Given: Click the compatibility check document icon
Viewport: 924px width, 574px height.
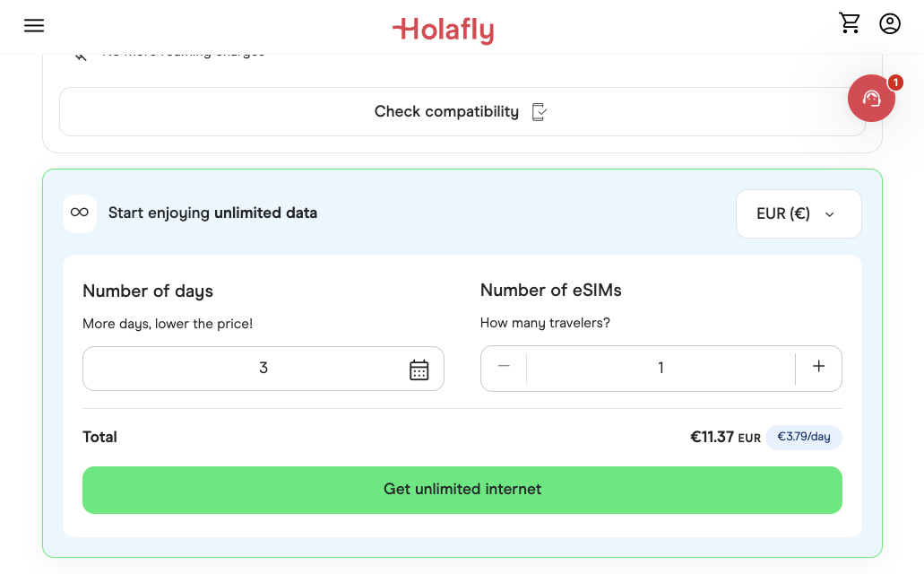Looking at the screenshot, I should pos(539,111).
